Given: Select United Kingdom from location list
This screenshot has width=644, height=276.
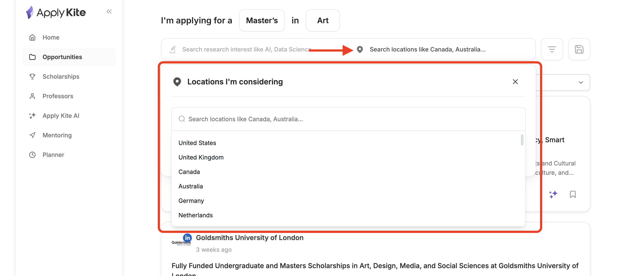Looking at the screenshot, I should coord(201,158).
